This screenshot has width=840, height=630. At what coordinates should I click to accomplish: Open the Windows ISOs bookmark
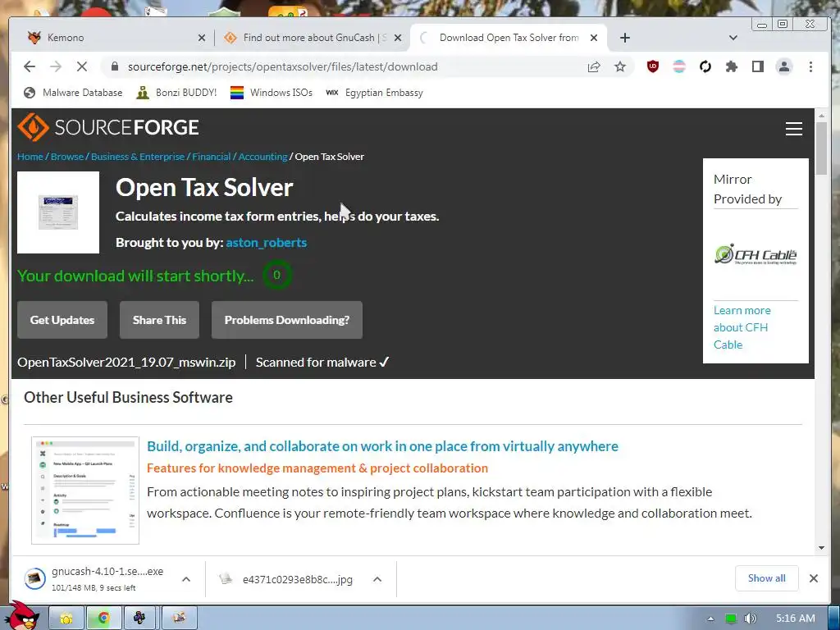coord(271,93)
